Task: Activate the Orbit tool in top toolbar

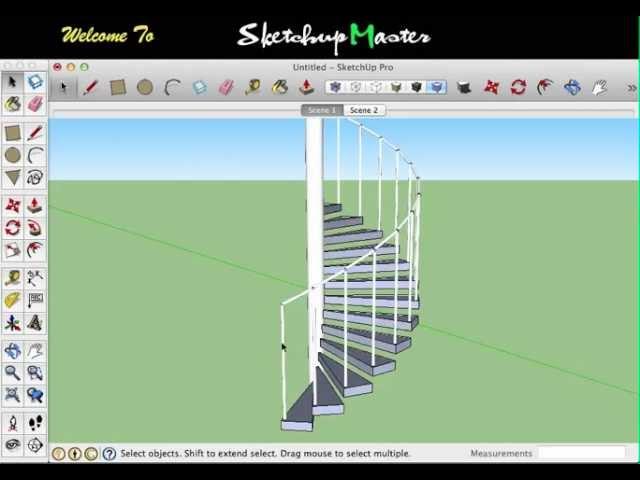Action: (x=572, y=87)
